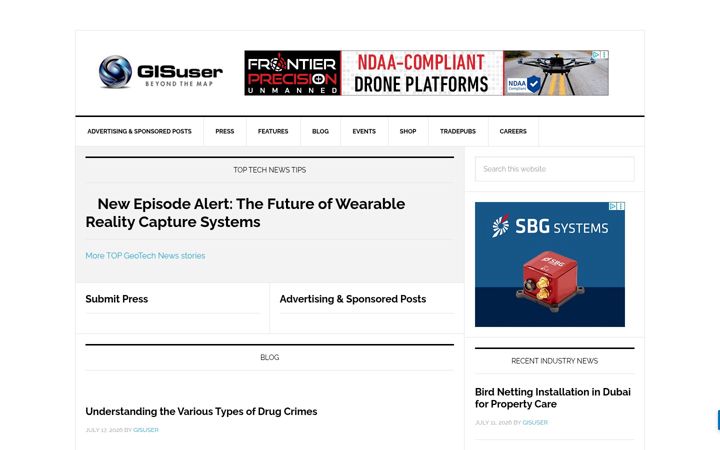The height and width of the screenshot is (450, 720).
Task: Open Advertising & Sponsored Posts menu item
Action: click(140, 131)
